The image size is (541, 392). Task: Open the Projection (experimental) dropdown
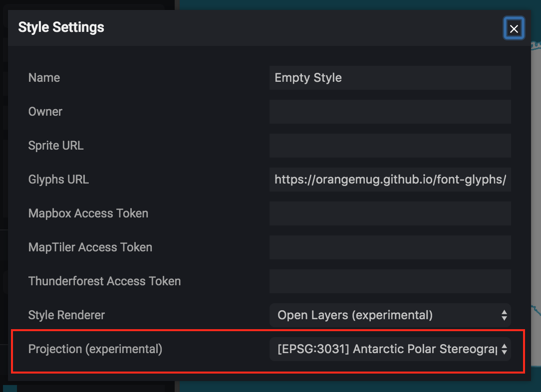[x=390, y=349]
